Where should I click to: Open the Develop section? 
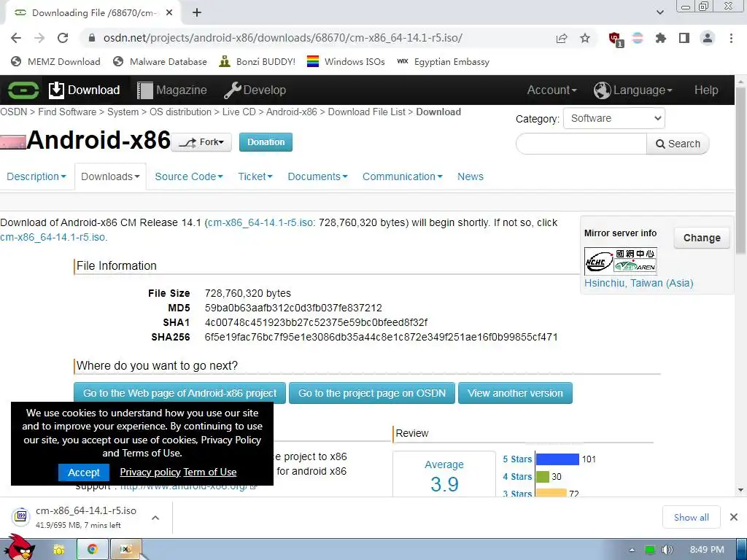click(x=255, y=90)
